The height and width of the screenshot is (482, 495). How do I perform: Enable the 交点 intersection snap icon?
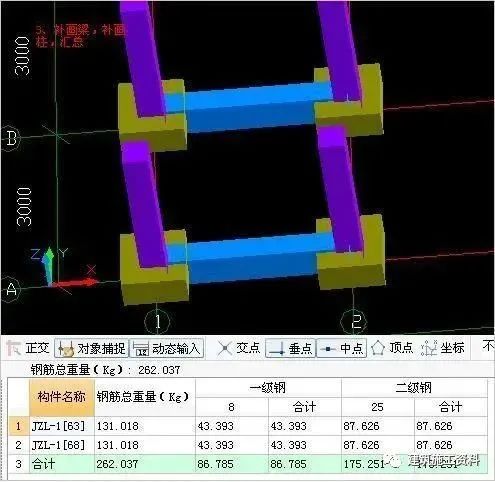(x=225, y=348)
